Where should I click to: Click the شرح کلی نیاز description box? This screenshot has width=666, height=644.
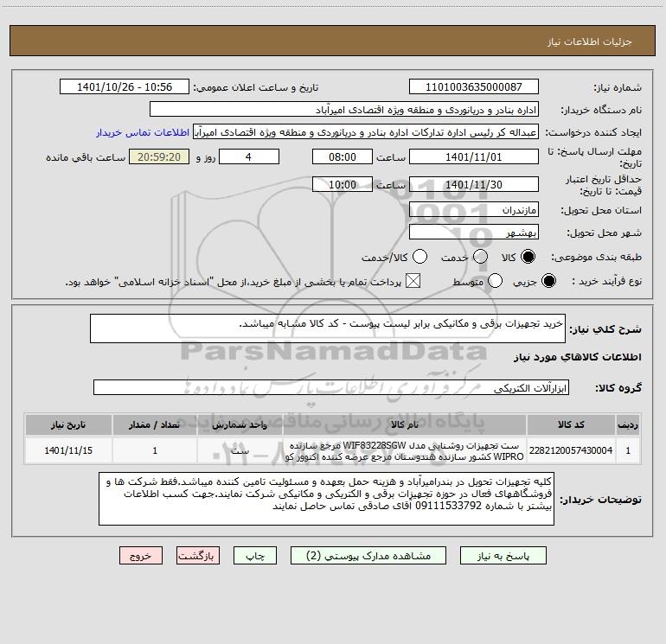tap(328, 328)
